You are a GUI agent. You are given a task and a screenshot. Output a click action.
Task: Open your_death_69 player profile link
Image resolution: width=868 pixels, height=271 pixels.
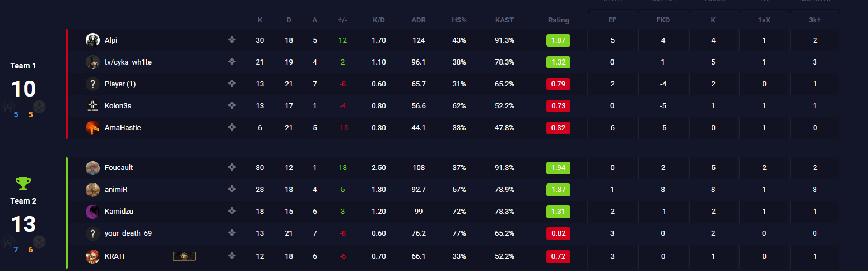click(x=128, y=233)
